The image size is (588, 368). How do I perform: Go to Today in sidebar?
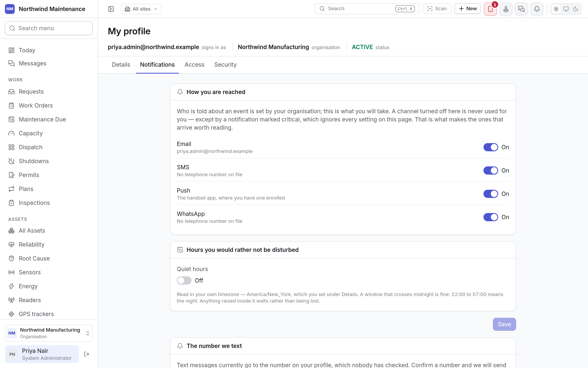[x=49, y=50]
